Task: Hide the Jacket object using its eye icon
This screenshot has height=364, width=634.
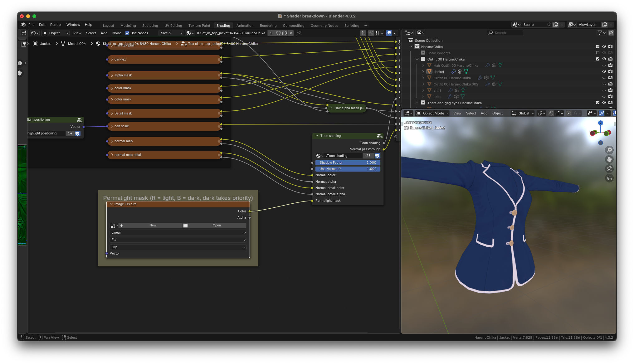Action: (604, 71)
